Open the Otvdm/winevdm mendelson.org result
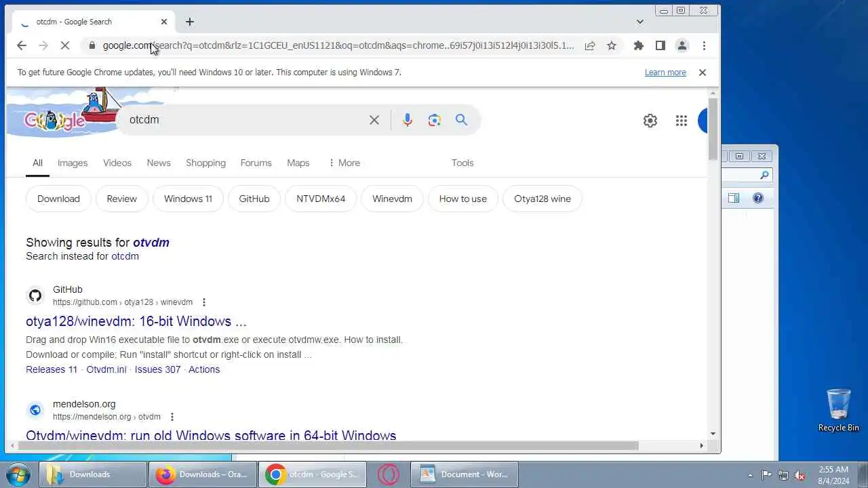Screen dimensions: 868x488 tap(211, 435)
